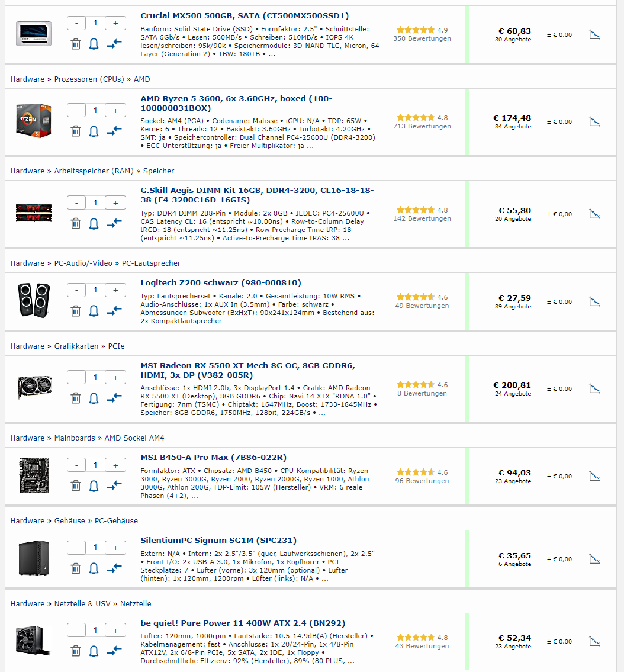
Task: Decrease quantity of AMD Ryzen 5 3600 with minus
Action: pyautogui.click(x=76, y=111)
